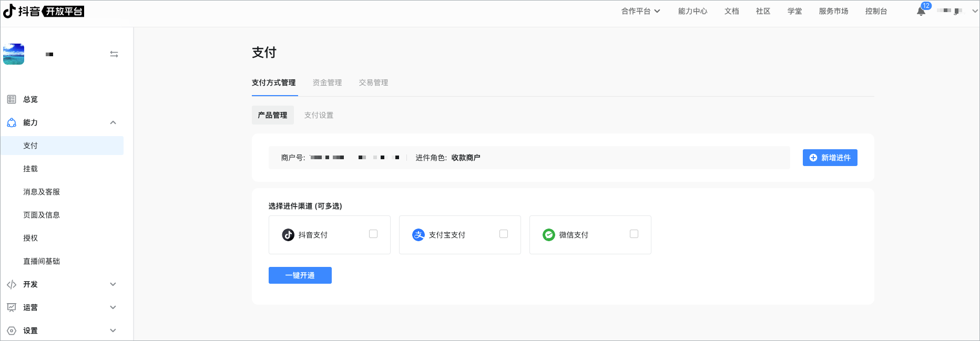The width and height of the screenshot is (980, 341).
Task: Switch to the 资金管理 tab
Action: (327, 82)
